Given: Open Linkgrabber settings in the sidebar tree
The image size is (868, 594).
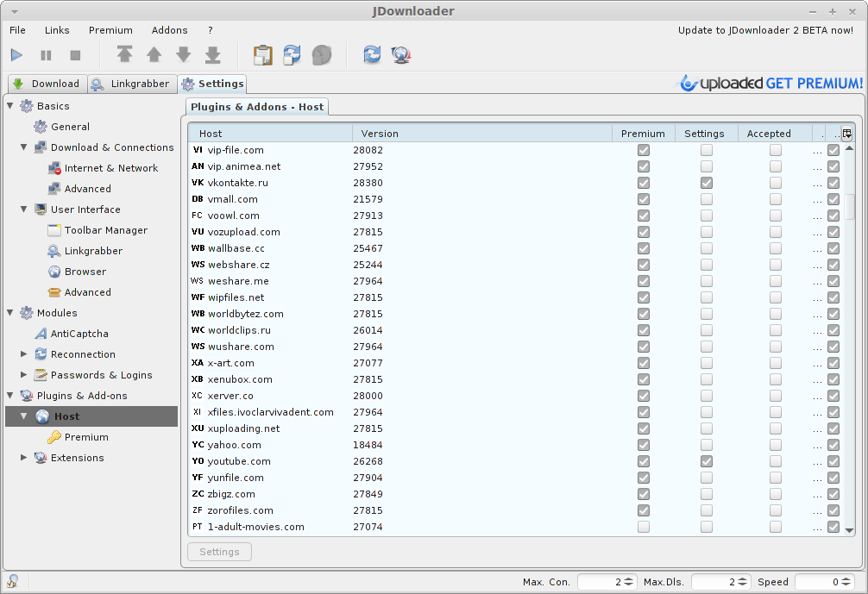Looking at the screenshot, I should coord(93,251).
